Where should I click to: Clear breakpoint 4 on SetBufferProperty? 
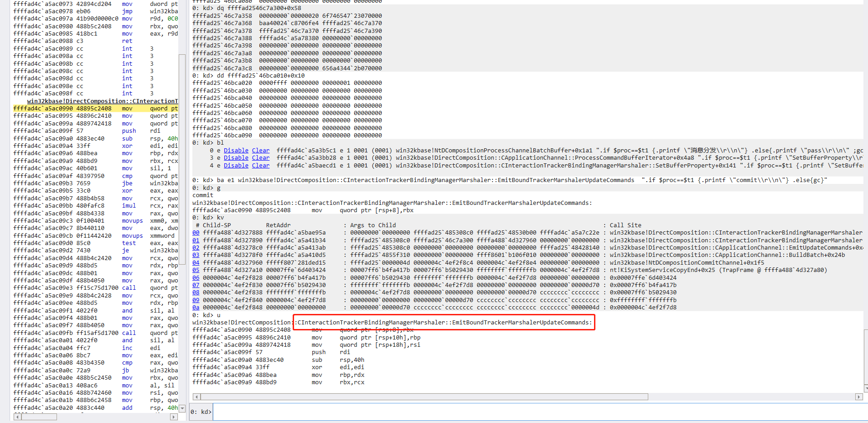[x=260, y=166]
